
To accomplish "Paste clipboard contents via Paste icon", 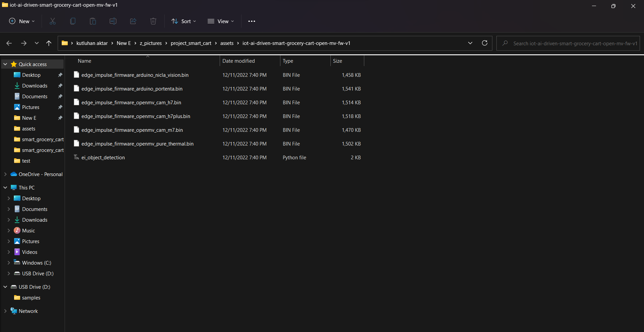I will click(93, 21).
